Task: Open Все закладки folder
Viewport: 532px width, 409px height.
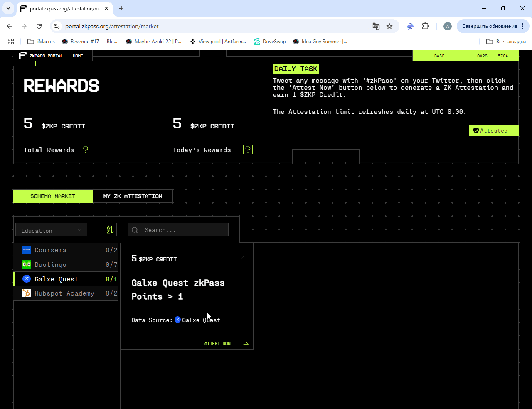Action: pos(506,42)
